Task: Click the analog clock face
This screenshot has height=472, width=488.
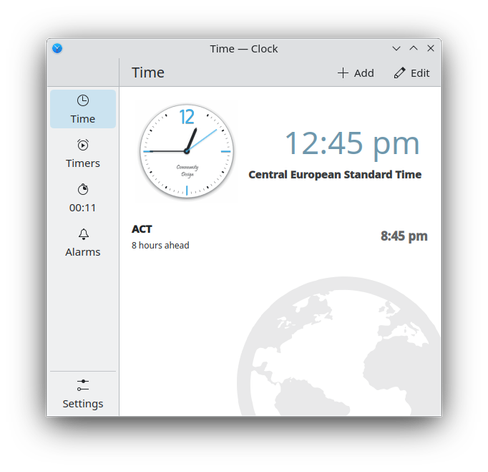Action: 187,151
